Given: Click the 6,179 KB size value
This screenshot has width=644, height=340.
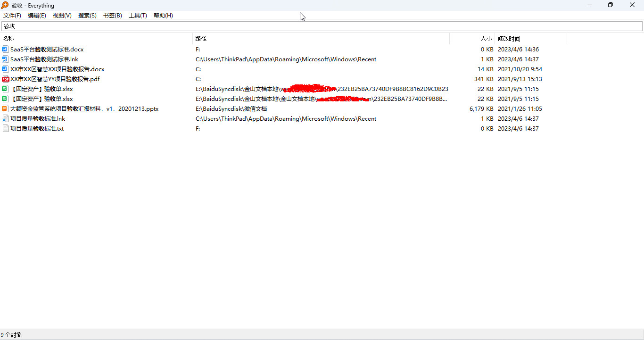Looking at the screenshot, I should click(481, 109).
